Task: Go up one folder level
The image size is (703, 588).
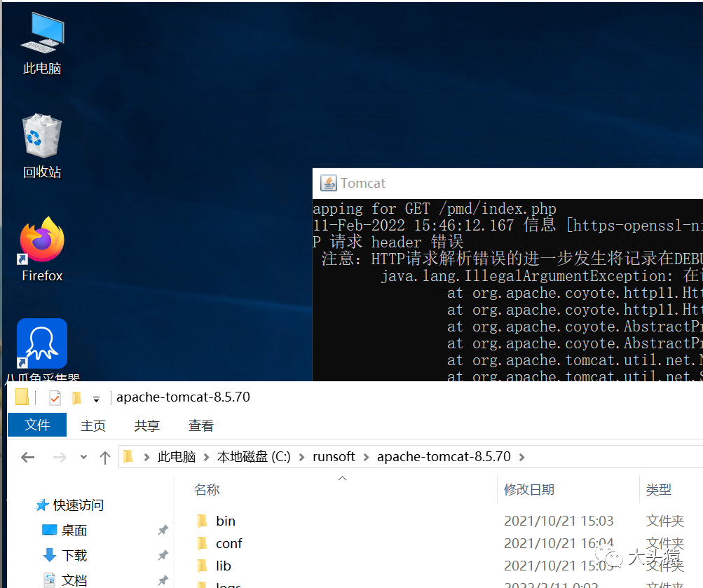Action: [x=105, y=457]
